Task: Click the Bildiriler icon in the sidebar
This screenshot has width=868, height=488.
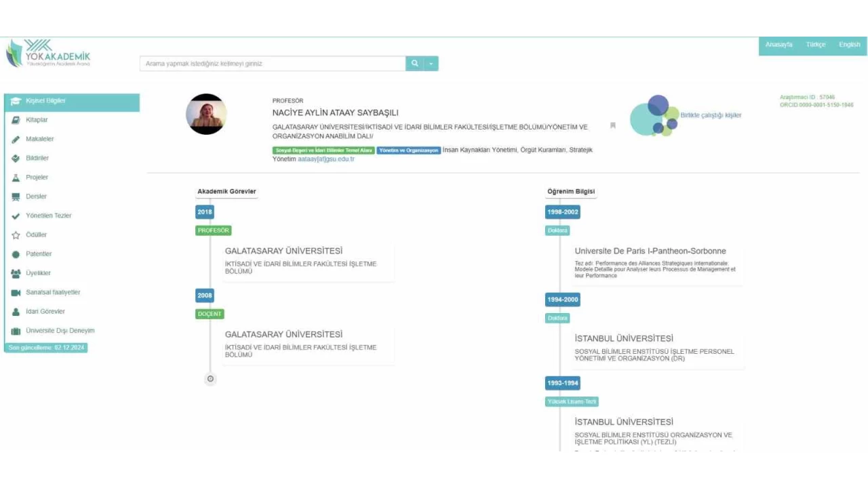Action: [16, 158]
